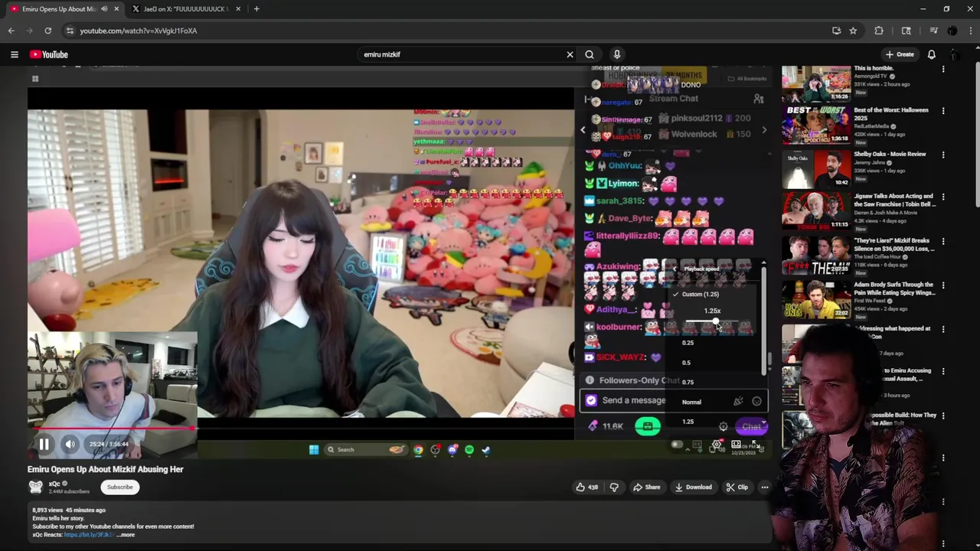The height and width of the screenshot is (551, 980).
Task: Mute tab audio via speaker icon on tab
Action: click(104, 9)
